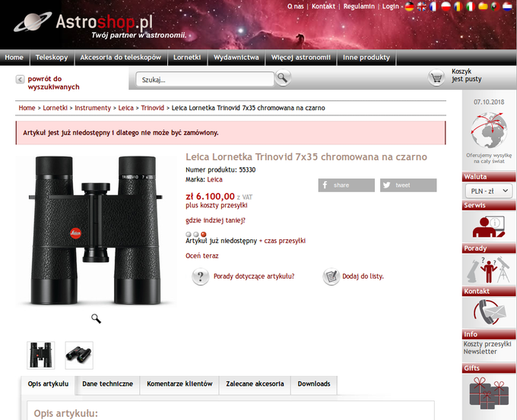517x420 pixels.
Task: Switch site to UK English flag
Action: pos(421,7)
